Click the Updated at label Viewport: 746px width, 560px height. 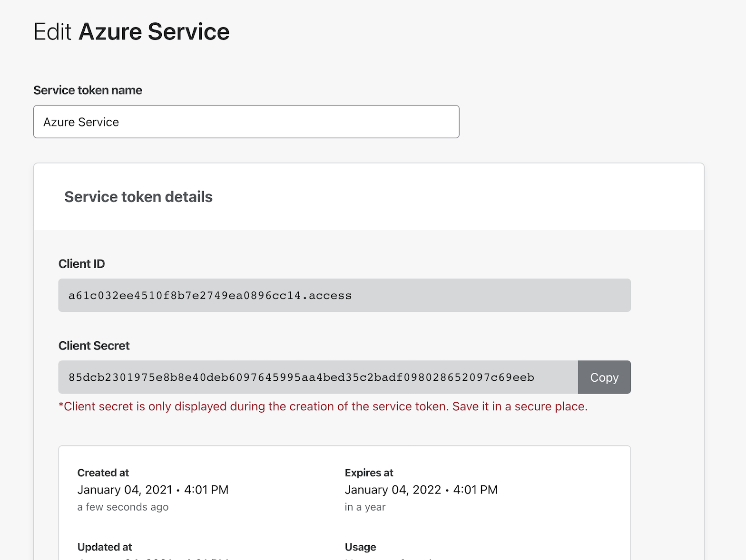(104, 547)
